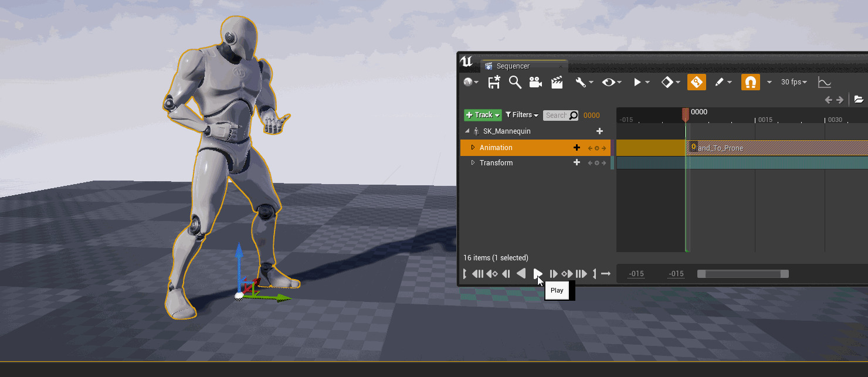This screenshot has width=868, height=377.
Task: Open the 30 fps frame rate dropdown
Action: point(794,82)
